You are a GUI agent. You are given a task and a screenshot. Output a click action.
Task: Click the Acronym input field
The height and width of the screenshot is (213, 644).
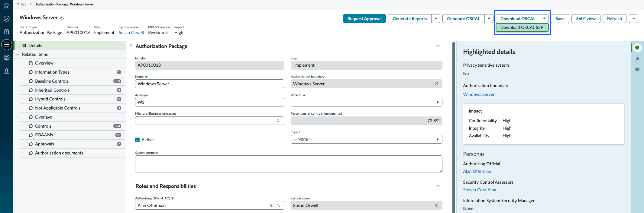coord(209,102)
